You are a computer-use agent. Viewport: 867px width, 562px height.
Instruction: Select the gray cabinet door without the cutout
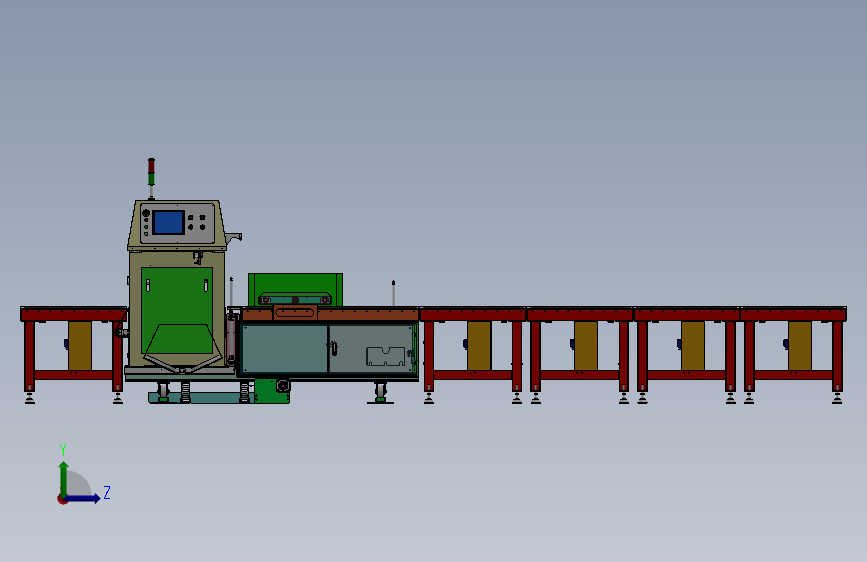pyautogui.click(x=285, y=349)
